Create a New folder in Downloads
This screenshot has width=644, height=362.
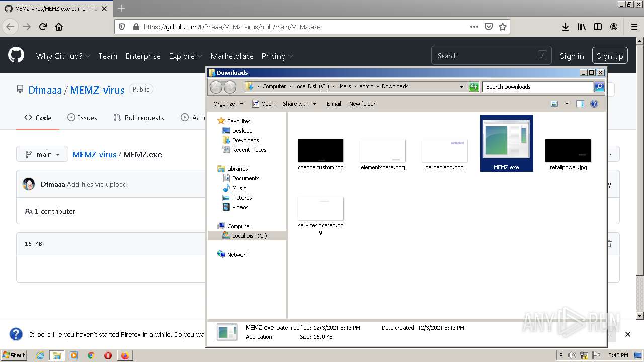click(x=362, y=104)
